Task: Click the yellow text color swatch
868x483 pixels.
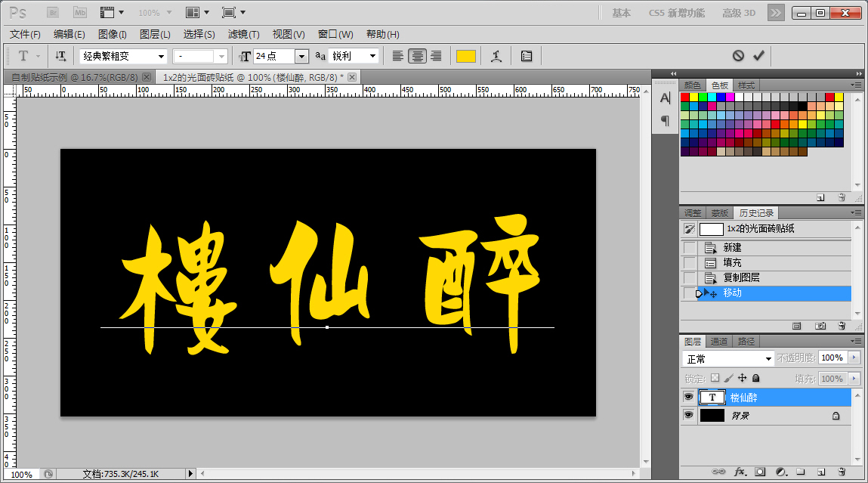Action: (x=466, y=56)
